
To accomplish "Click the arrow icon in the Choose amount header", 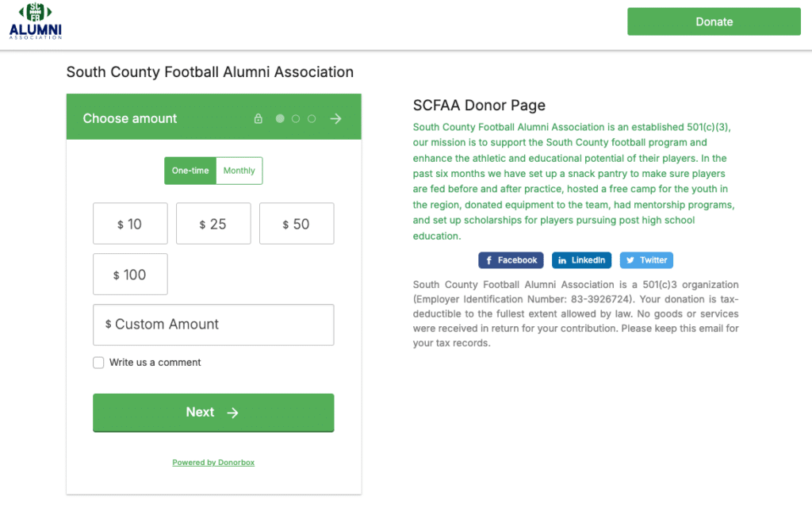I will pos(335,117).
